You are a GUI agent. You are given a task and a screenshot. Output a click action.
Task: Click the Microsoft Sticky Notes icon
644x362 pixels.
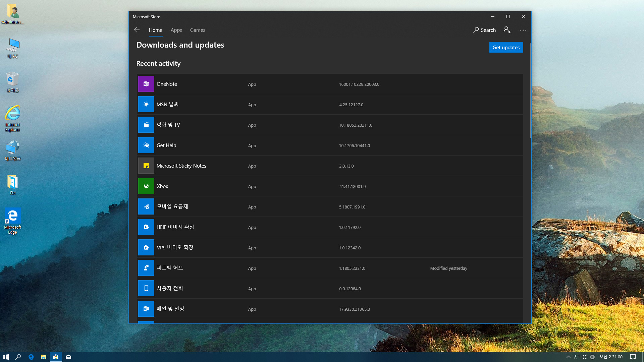pos(146,166)
